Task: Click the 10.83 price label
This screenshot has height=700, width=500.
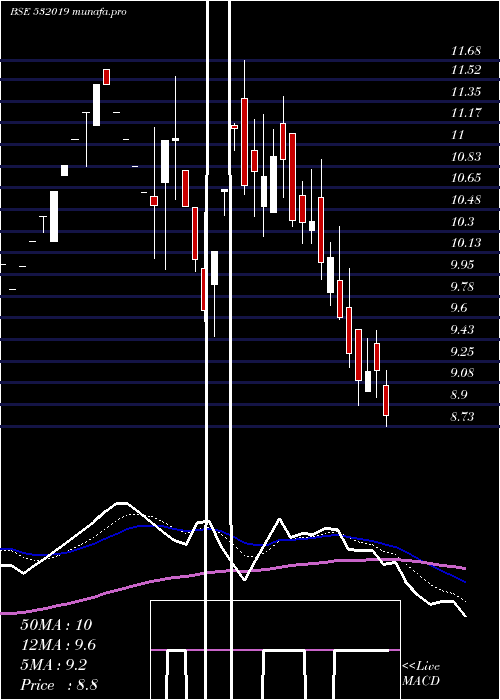Action: [x=466, y=157]
